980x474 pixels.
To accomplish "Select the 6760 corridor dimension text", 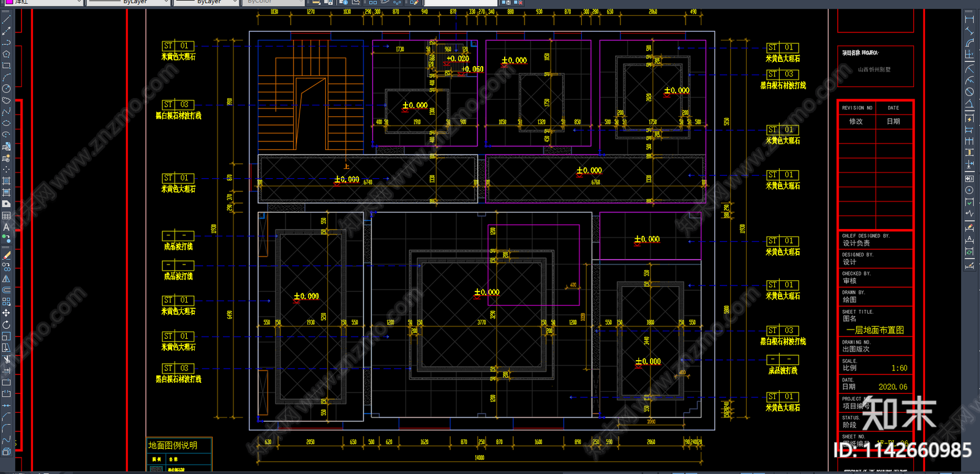I will (595, 182).
